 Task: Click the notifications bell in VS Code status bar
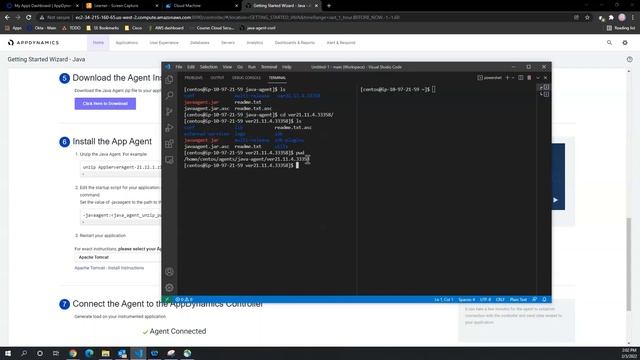point(544,300)
